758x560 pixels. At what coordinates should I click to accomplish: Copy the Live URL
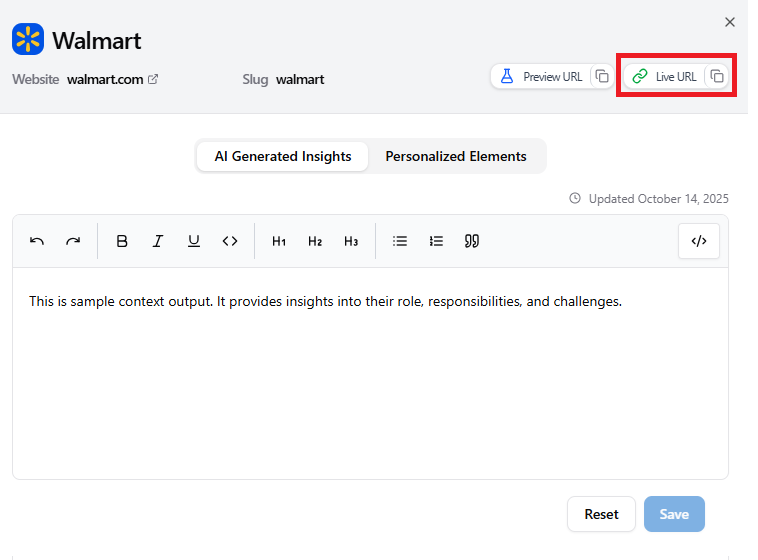(x=717, y=76)
